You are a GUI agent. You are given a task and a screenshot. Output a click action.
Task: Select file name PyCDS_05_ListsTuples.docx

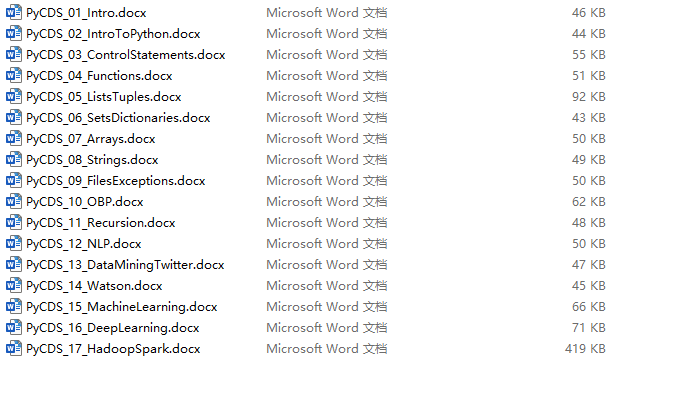(104, 97)
